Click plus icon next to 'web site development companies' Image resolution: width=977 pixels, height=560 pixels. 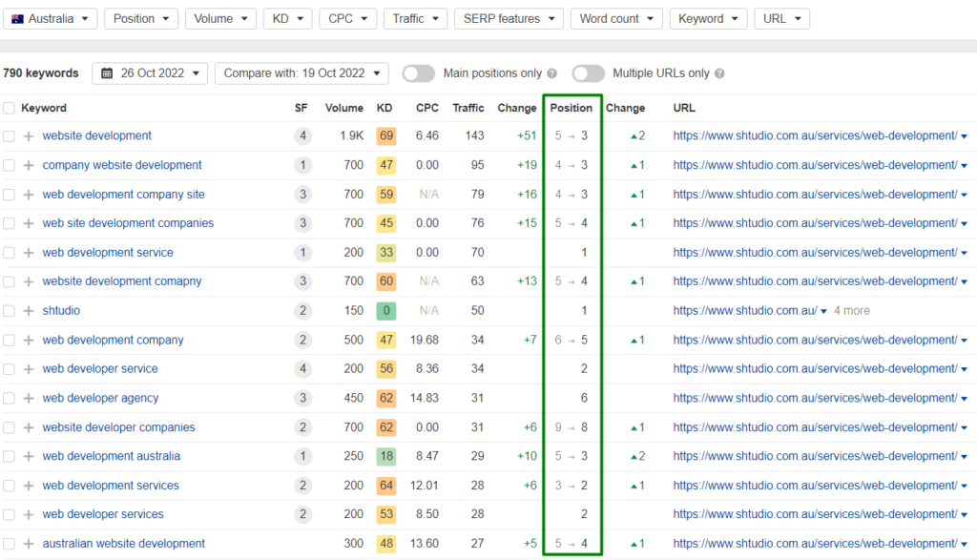28,223
